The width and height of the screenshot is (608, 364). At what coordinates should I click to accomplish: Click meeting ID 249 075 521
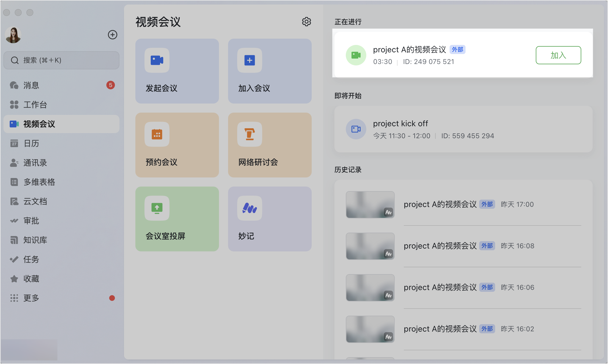[429, 62]
